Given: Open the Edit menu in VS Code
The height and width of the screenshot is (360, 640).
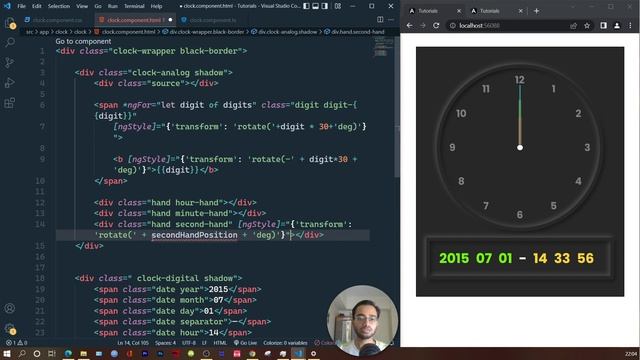Looking at the screenshot, I should pyautogui.click(x=37, y=6).
